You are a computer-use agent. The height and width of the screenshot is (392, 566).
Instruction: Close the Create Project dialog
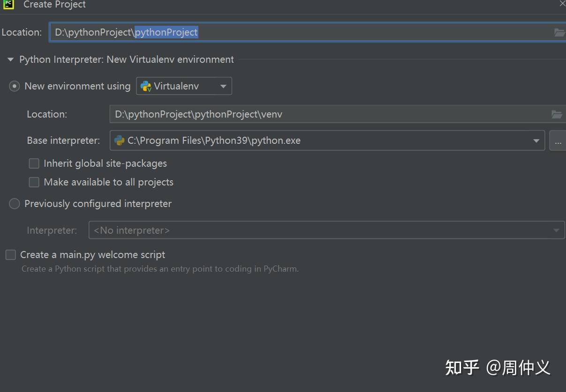[x=562, y=3]
